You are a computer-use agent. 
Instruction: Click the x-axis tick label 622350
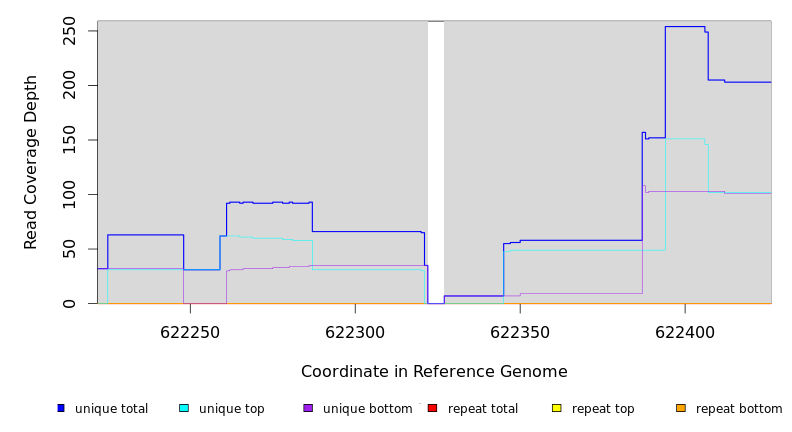point(520,332)
